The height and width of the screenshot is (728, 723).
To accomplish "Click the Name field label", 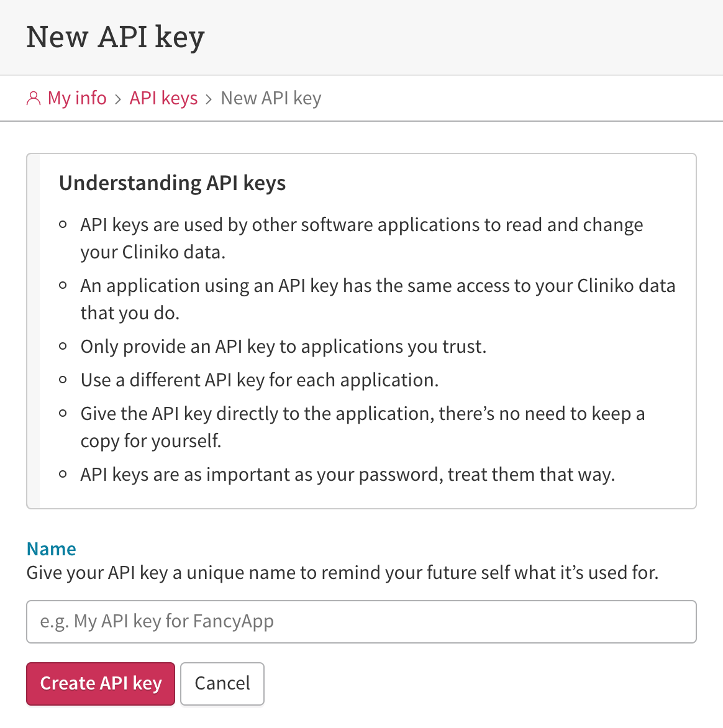I will click(x=51, y=548).
